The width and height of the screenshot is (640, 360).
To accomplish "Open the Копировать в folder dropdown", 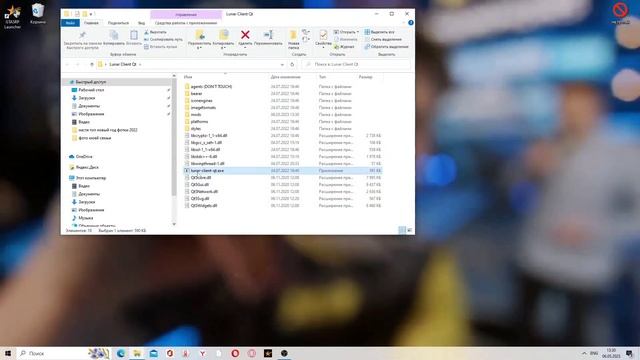I will (223, 48).
